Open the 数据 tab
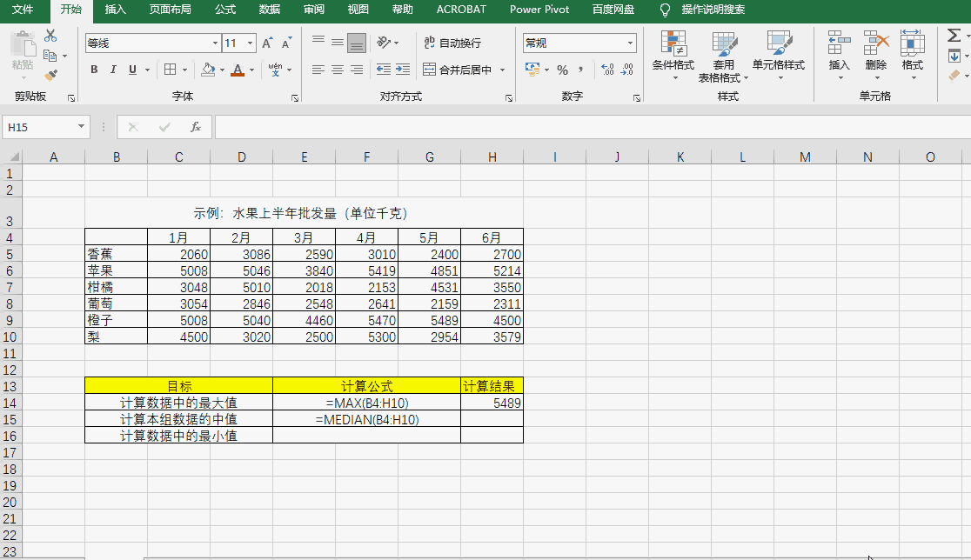Image resolution: width=971 pixels, height=560 pixels. (x=270, y=10)
